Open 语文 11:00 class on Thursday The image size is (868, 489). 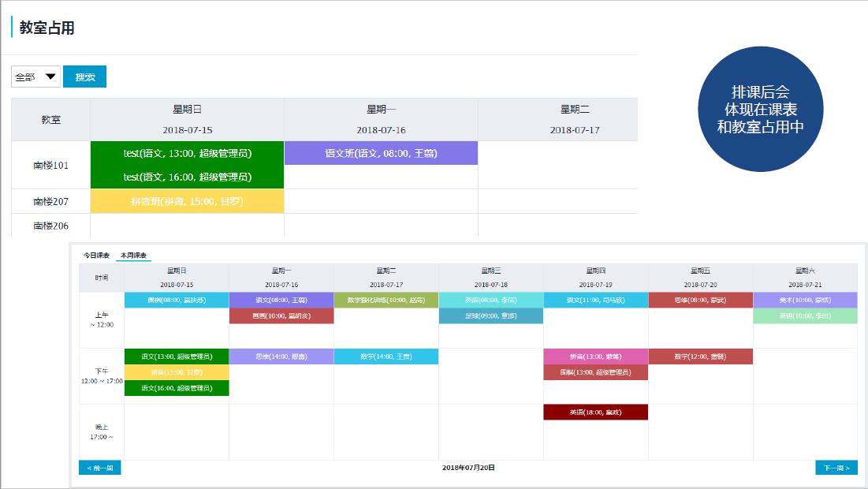point(595,300)
